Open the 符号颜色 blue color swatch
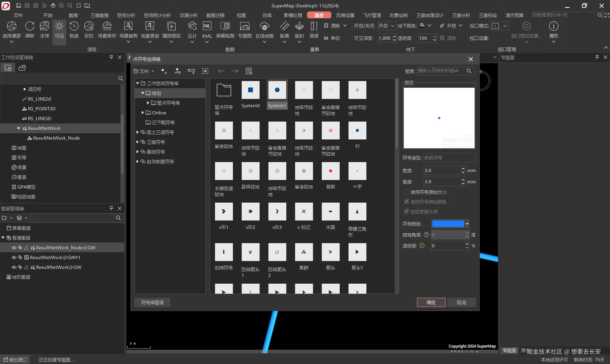 point(448,224)
